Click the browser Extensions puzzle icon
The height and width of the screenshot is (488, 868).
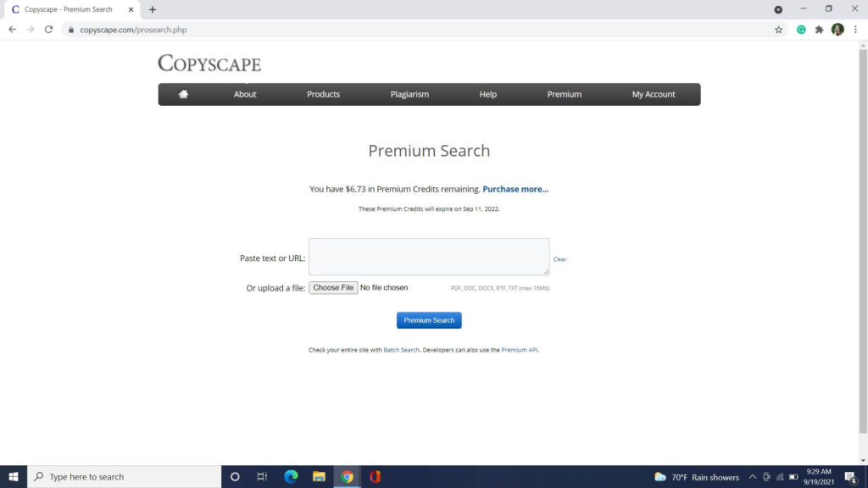(819, 29)
